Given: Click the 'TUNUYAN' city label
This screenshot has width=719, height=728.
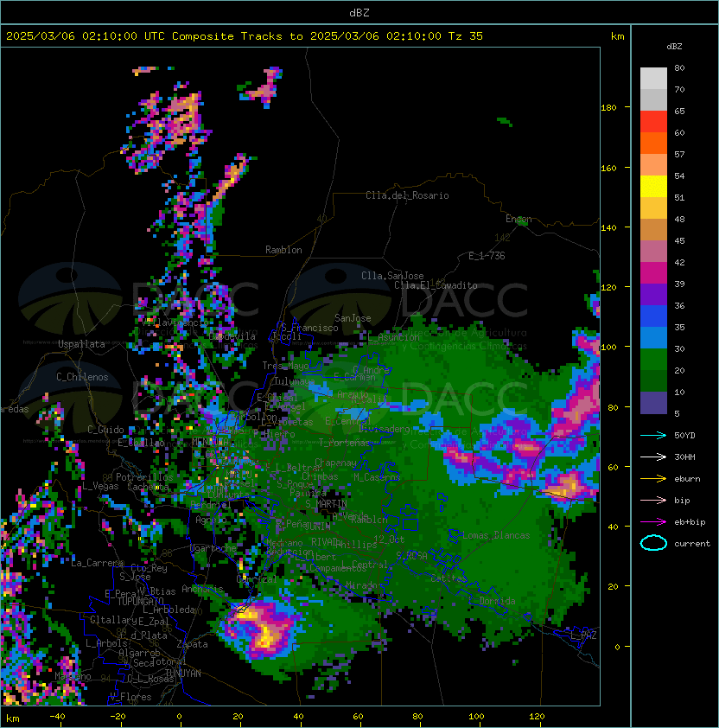Looking at the screenshot, I should point(183,674).
